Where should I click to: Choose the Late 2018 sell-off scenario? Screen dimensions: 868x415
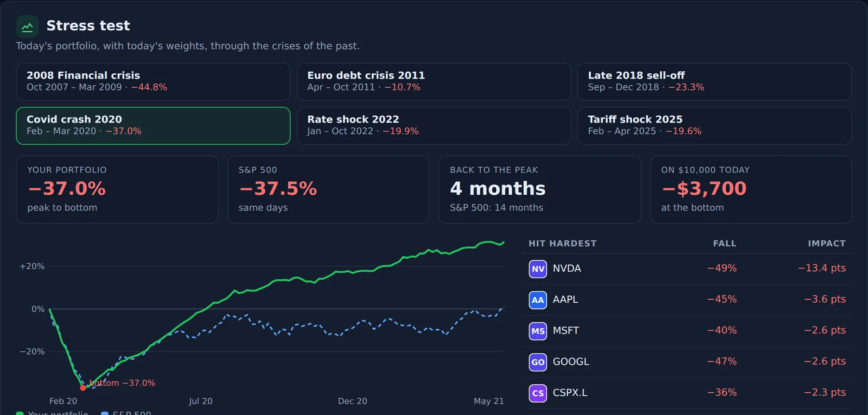click(715, 81)
